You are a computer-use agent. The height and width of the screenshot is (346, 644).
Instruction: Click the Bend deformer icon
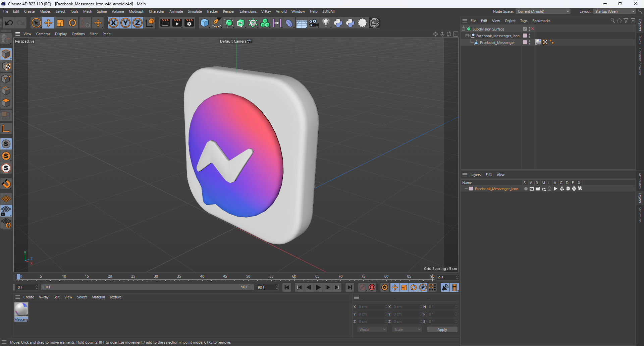289,23
